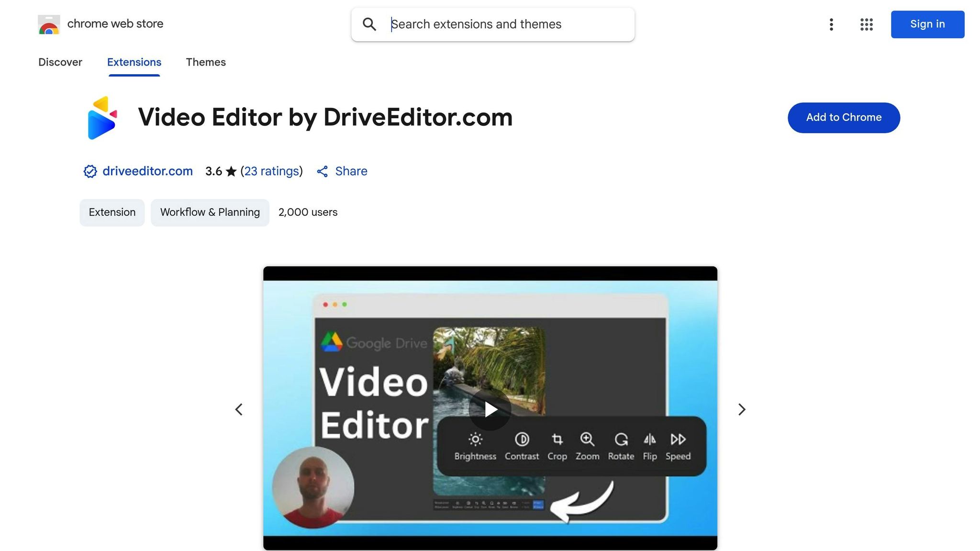Play the extension preview video
Viewport: 980px width, 551px height.
[490, 409]
